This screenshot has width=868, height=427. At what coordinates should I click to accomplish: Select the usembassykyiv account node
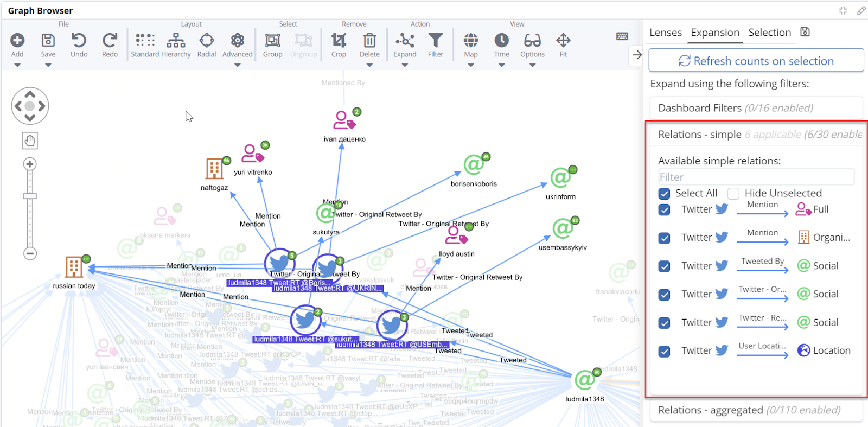click(563, 228)
